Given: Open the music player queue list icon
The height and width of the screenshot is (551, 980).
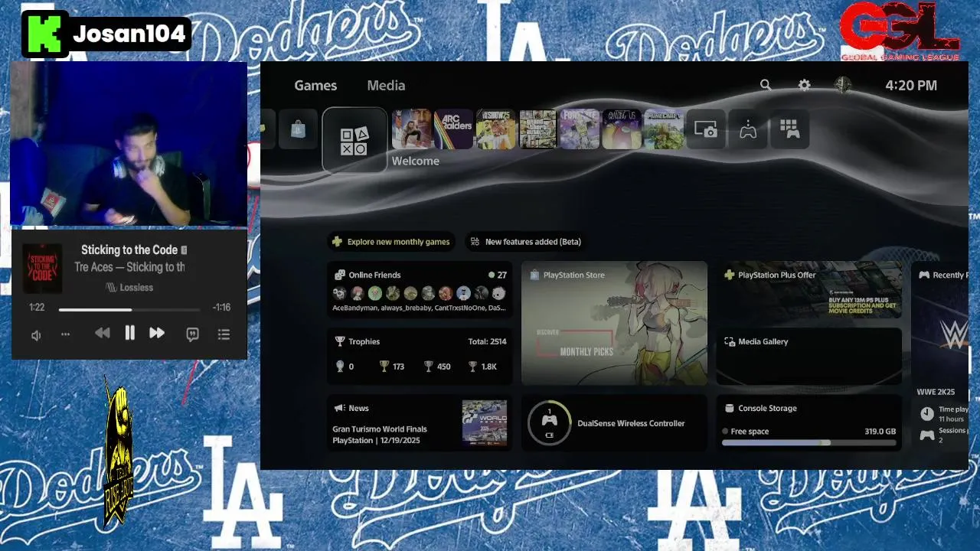Looking at the screenshot, I should click(x=224, y=334).
